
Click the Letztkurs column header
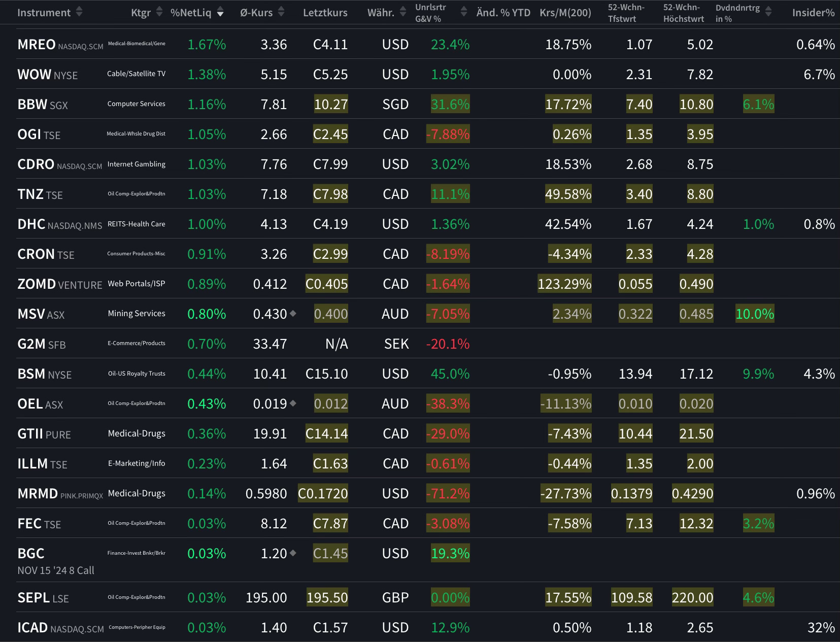tap(325, 12)
